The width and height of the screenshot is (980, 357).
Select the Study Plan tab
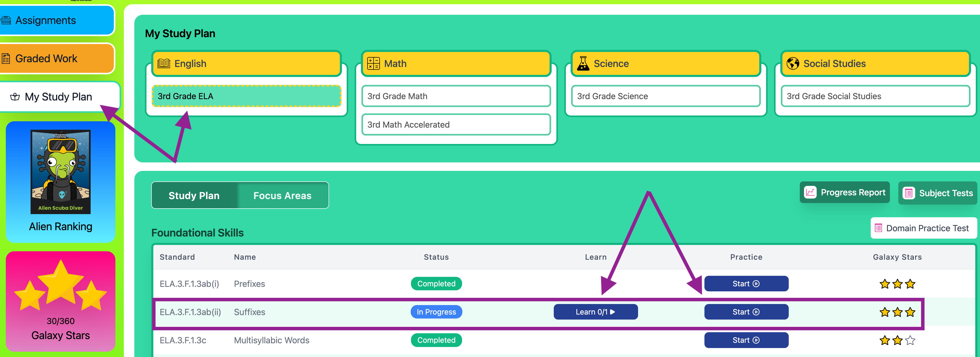pos(194,196)
